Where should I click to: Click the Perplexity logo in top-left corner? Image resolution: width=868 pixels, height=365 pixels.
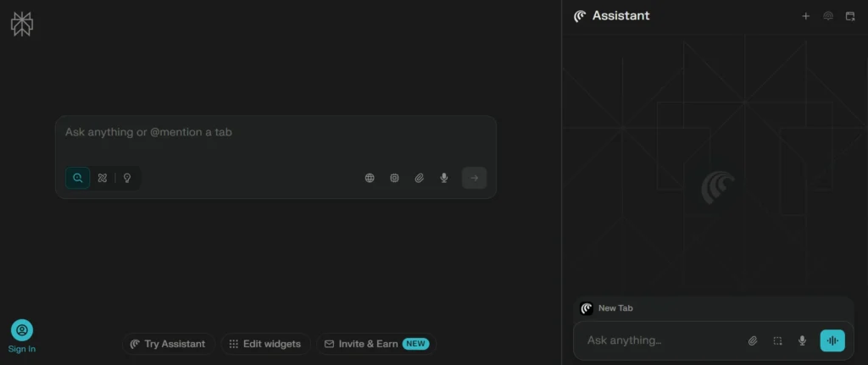click(21, 24)
